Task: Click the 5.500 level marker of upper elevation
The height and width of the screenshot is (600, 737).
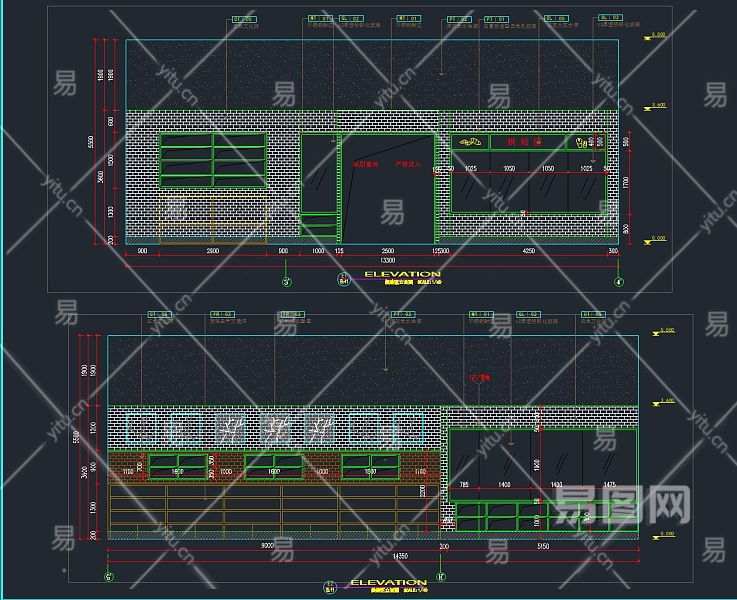Action: coord(656,35)
